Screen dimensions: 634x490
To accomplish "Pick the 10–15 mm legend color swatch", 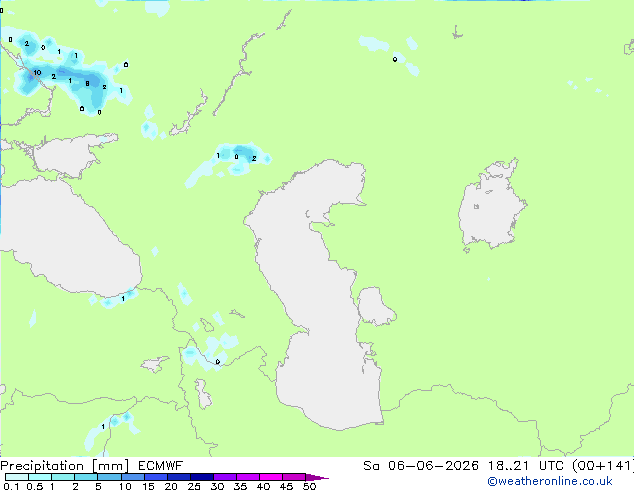I will (133, 477).
